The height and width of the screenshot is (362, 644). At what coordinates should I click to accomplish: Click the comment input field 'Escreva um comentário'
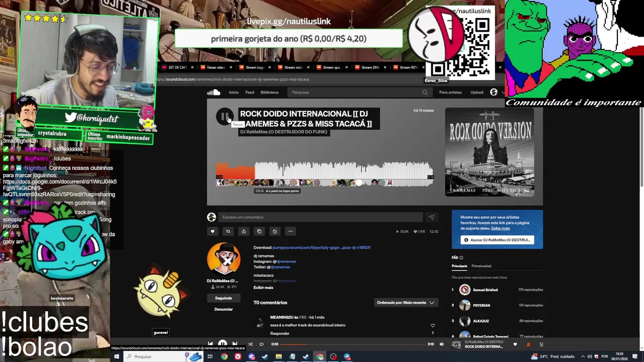pos(321,217)
